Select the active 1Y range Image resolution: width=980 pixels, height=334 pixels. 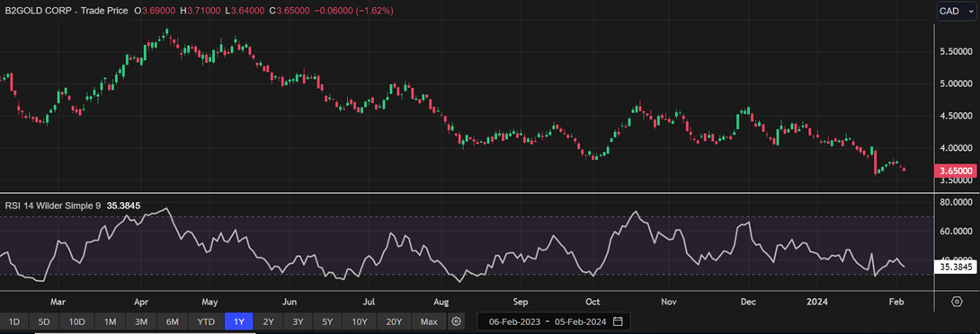[239, 321]
